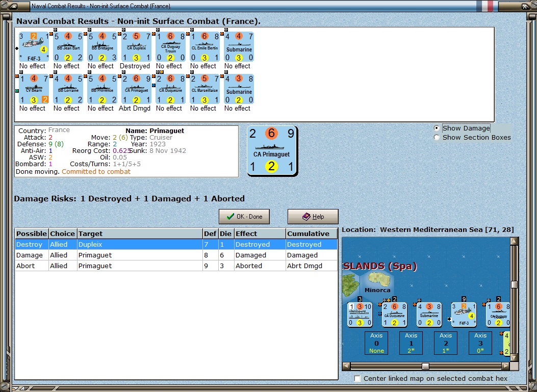The width and height of the screenshot is (537, 392).
Task: Click the large CA Primaguet detail counter
Action: click(x=272, y=151)
